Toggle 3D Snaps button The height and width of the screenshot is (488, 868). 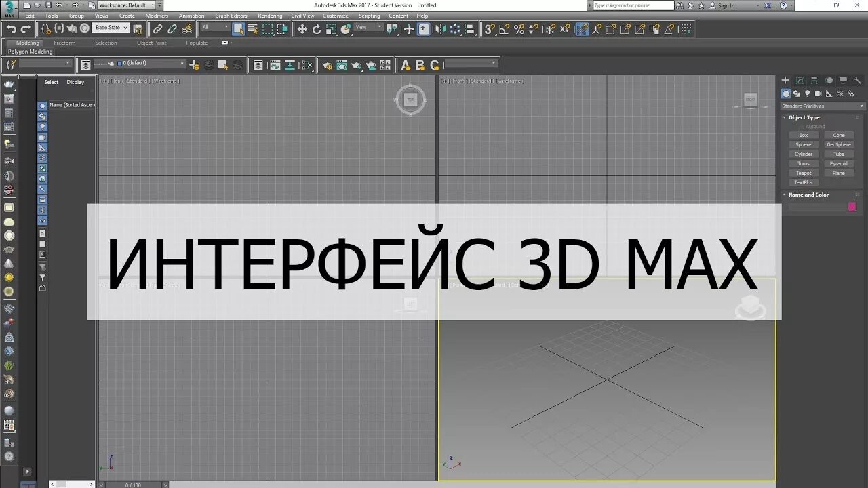pos(490,29)
